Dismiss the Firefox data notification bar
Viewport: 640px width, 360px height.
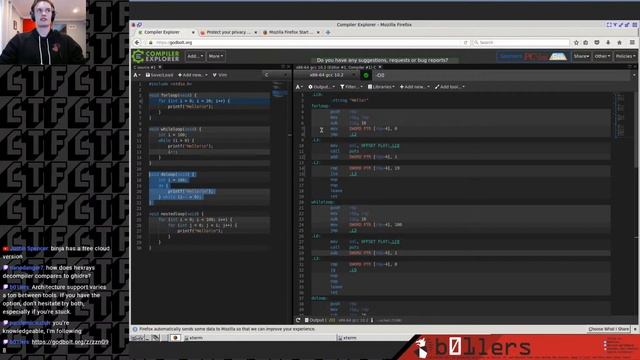pos(635,329)
